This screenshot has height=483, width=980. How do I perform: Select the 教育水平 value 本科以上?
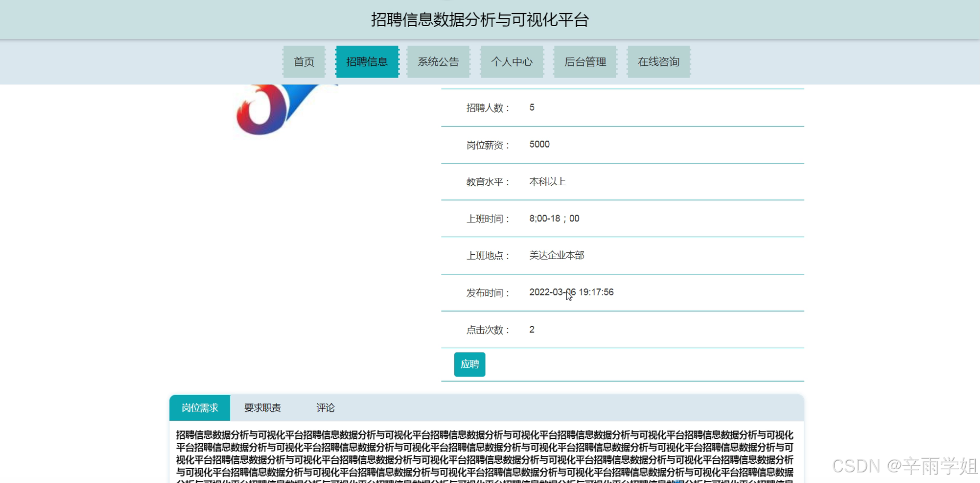[547, 182]
